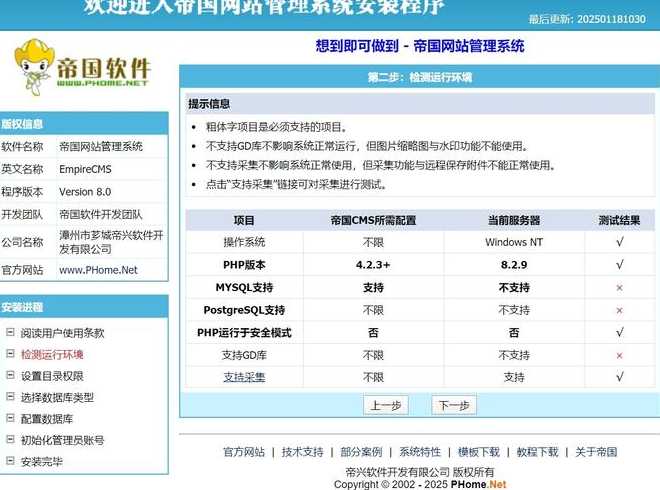The width and height of the screenshot is (660, 490).
Task: Click the red cross in the PostgreSQL支持 row
Action: (x=619, y=311)
